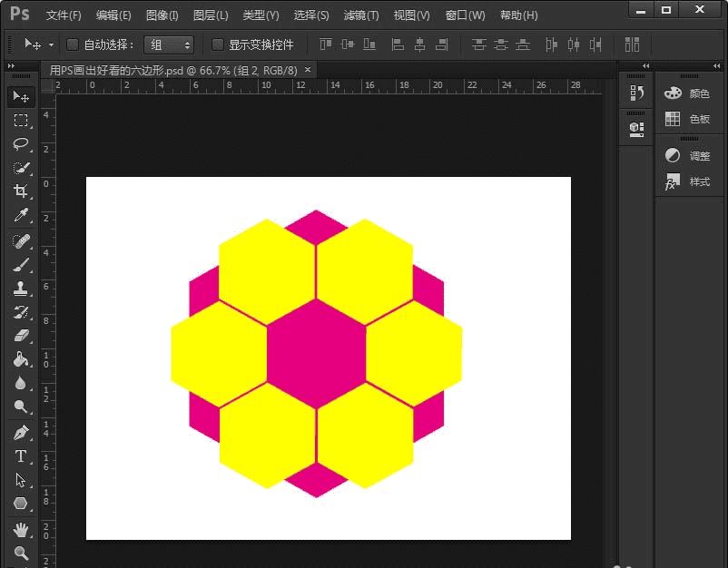Open the 滤镜(T) menu
This screenshot has width=728, height=568.
(361, 15)
